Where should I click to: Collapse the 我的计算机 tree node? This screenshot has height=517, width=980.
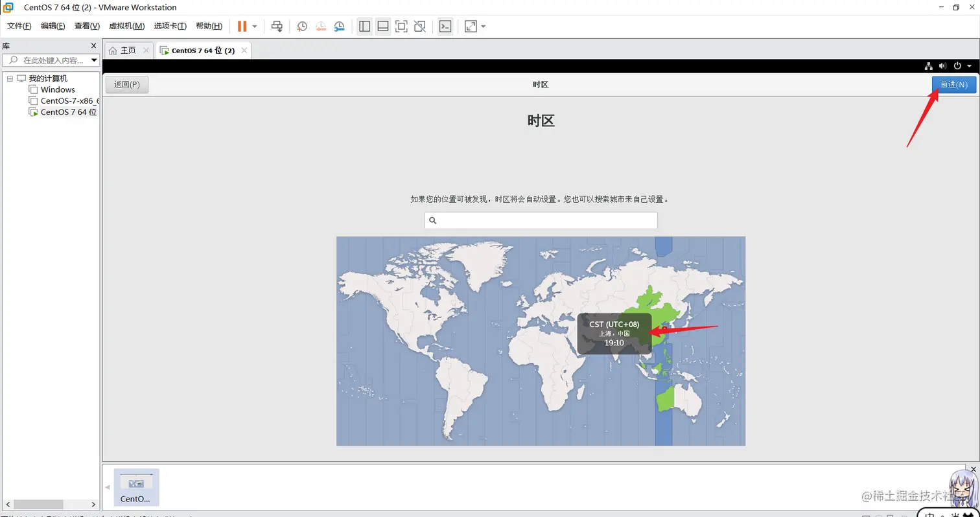pos(10,78)
